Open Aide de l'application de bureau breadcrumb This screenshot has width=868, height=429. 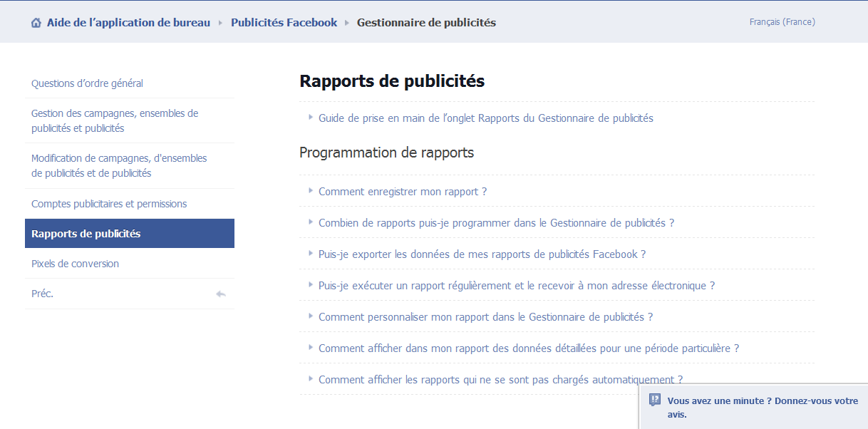coord(128,22)
